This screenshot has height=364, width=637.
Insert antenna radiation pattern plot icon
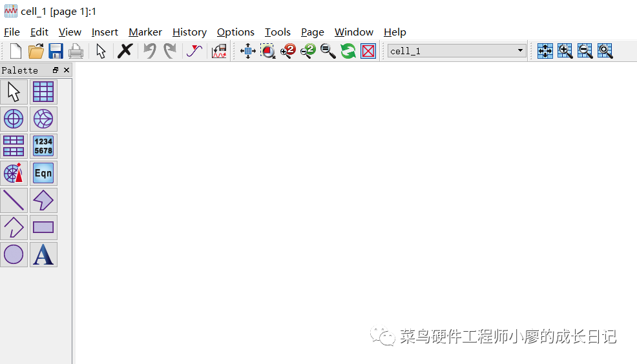(14, 173)
